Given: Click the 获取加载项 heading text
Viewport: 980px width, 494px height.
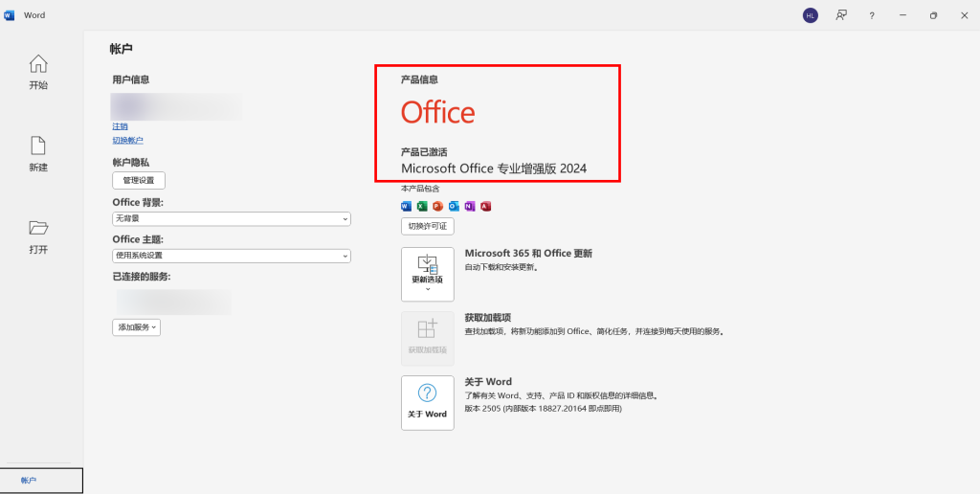Looking at the screenshot, I should (488, 318).
